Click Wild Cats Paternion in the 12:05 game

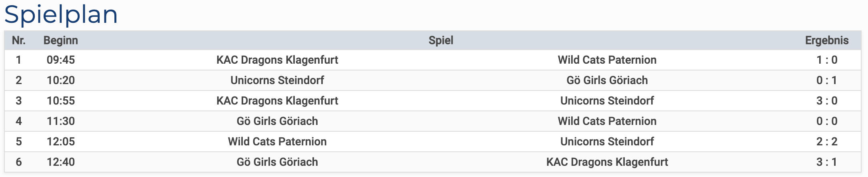tap(277, 142)
